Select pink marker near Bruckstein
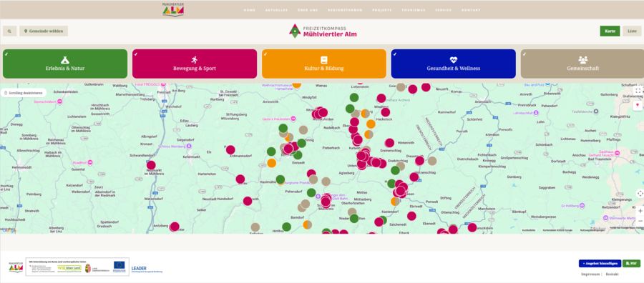 [x=472, y=227]
